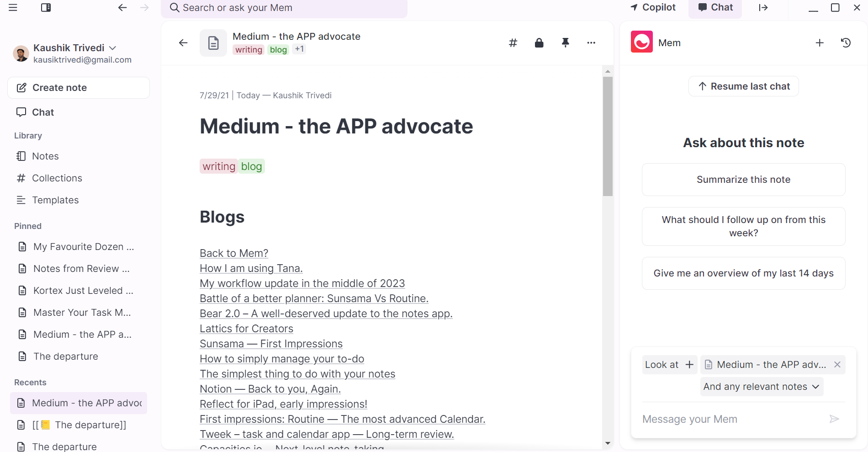
Task: Collapse the right side panel
Action: (x=763, y=8)
